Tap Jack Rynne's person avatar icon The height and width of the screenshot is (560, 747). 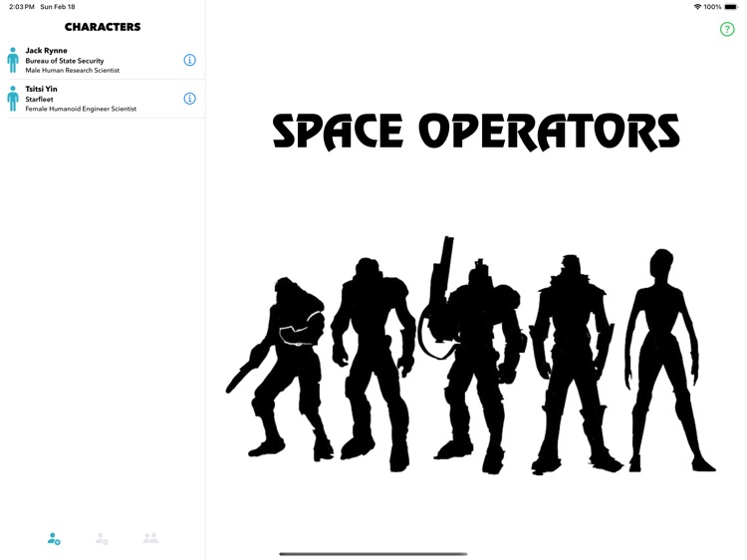coord(13,60)
